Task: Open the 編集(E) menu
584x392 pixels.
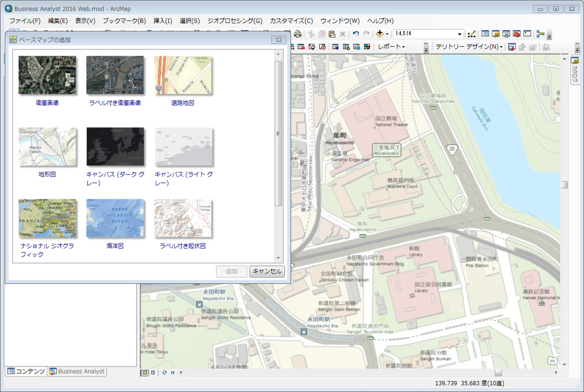Action: (x=58, y=21)
